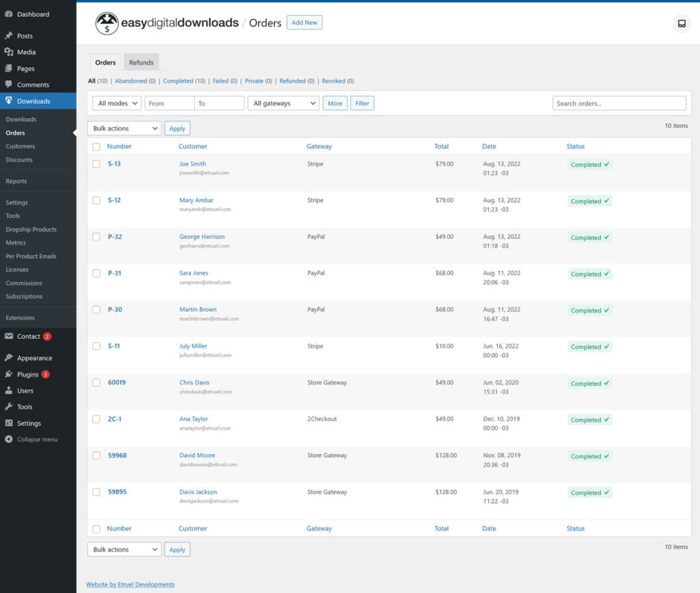Screen dimensions: 700x593
Task: Check the box for order S-13
Action: [x=96, y=164]
